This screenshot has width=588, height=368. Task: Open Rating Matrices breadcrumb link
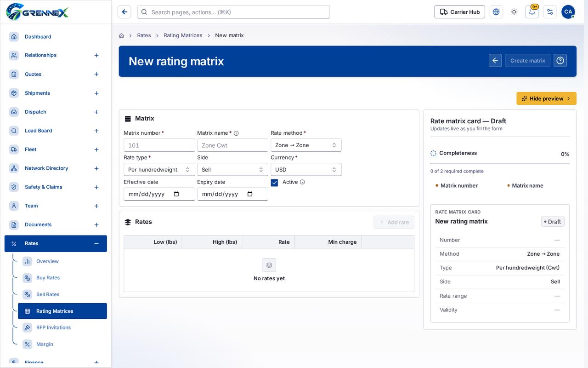pos(183,35)
